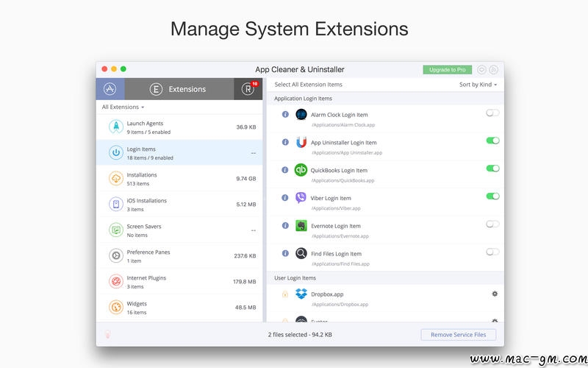Click the 16 items Widgets subtitle
588x368 pixels.
(137, 312)
